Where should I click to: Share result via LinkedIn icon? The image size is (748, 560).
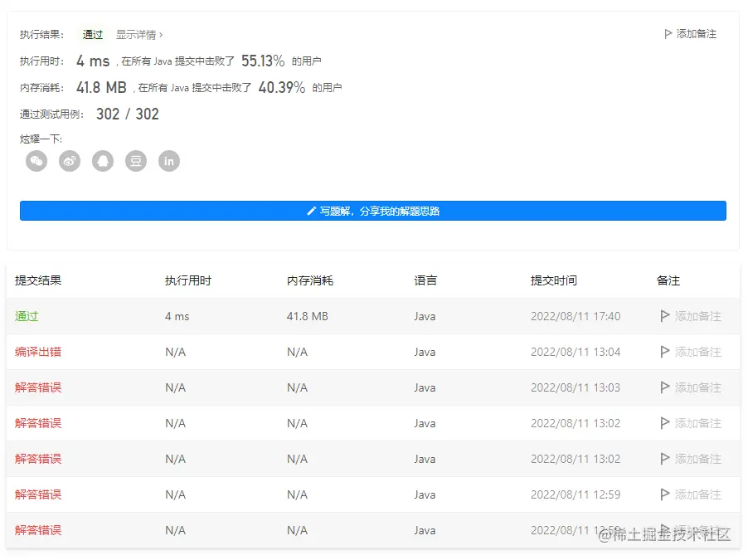click(169, 161)
